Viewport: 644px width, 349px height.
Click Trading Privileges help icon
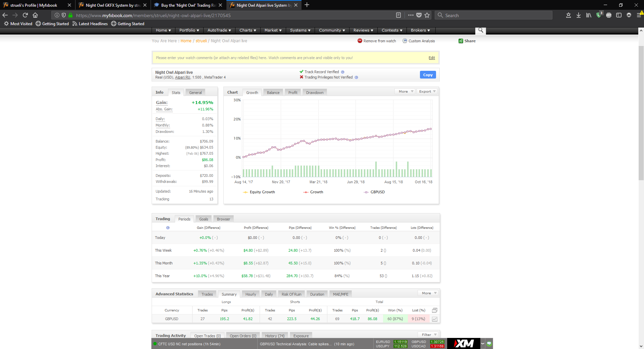(356, 77)
